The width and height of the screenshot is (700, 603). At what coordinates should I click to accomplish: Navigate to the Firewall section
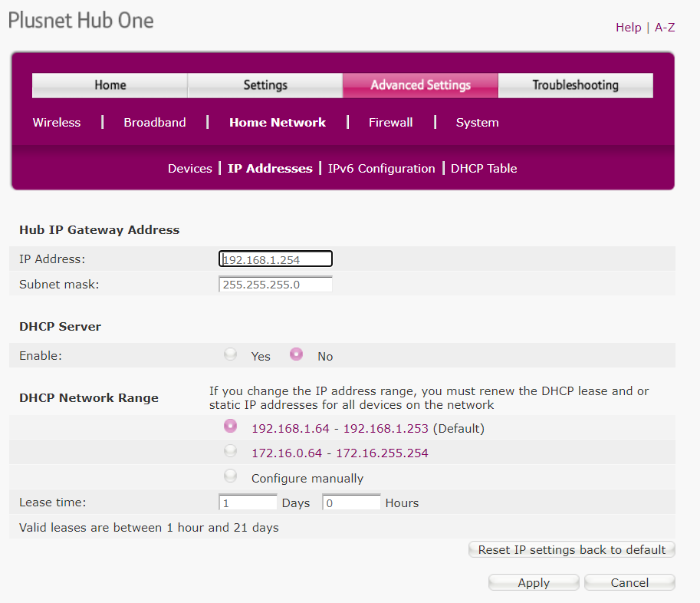click(x=390, y=122)
